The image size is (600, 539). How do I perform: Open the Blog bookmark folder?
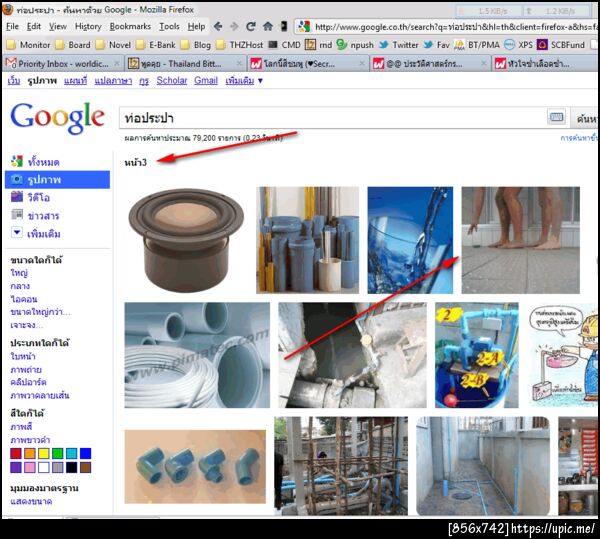[x=196, y=45]
